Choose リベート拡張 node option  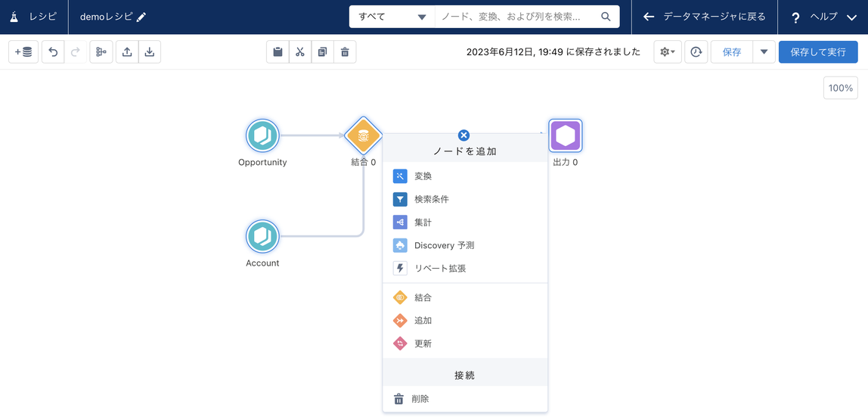pyautogui.click(x=465, y=268)
